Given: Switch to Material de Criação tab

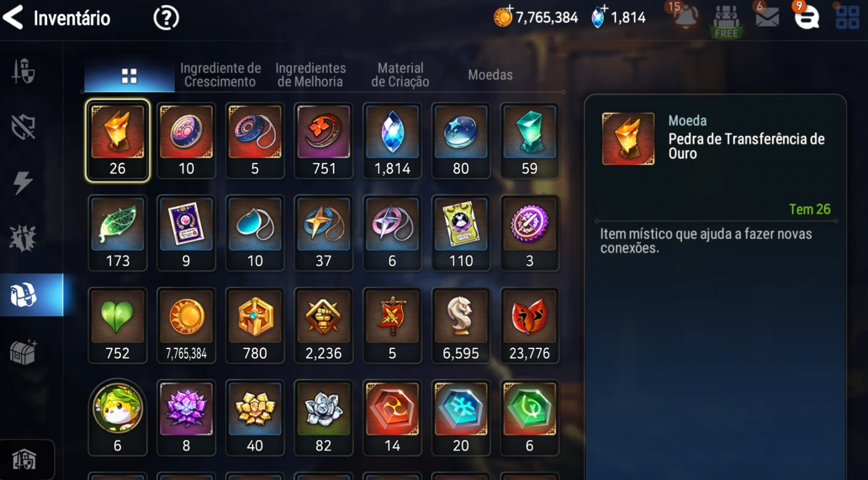Looking at the screenshot, I should [400, 74].
